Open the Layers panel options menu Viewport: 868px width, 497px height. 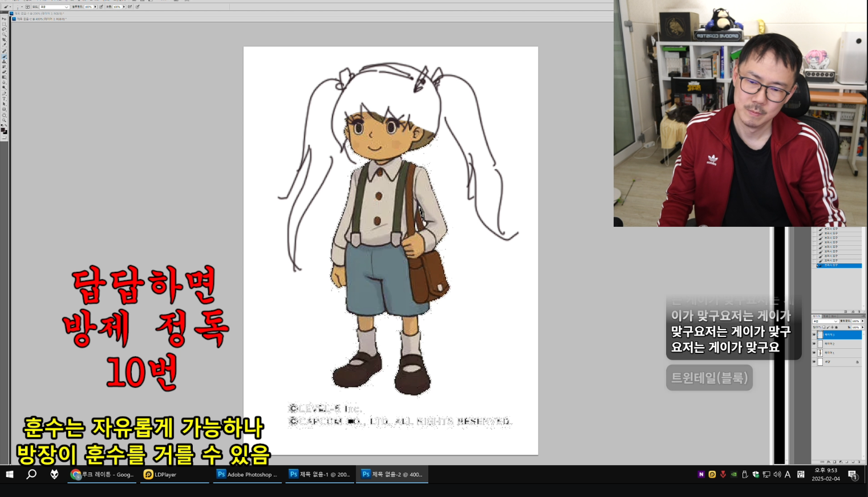tap(863, 316)
